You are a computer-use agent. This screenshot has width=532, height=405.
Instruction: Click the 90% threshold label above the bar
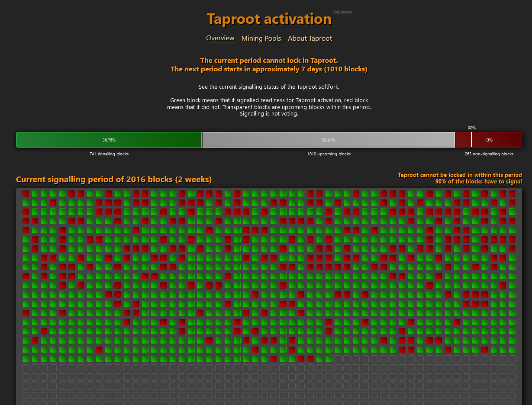coord(472,128)
